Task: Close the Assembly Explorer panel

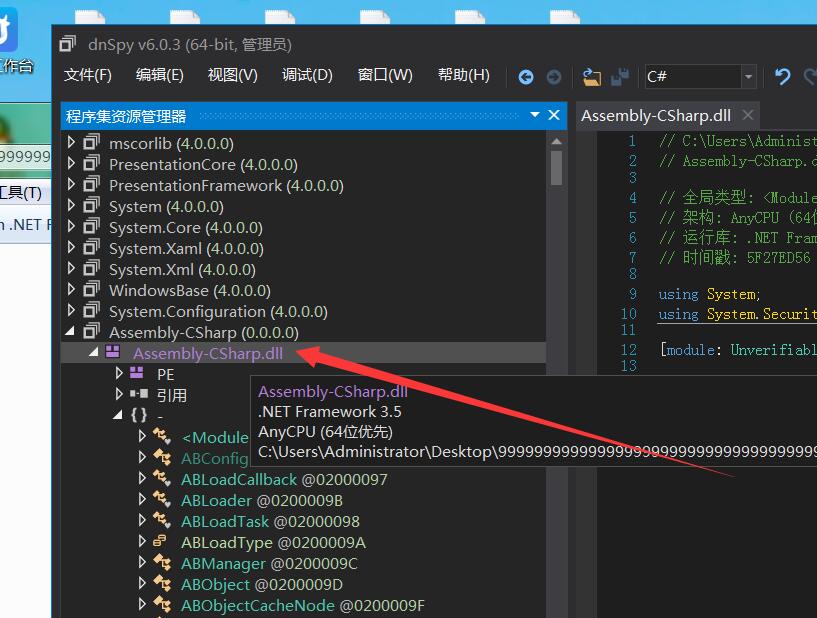Action: coord(554,116)
